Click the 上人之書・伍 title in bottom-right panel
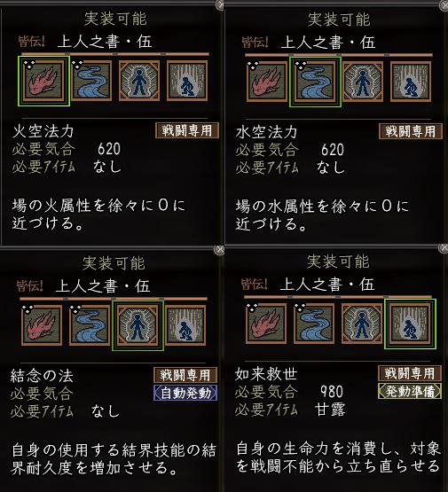The height and width of the screenshot is (492, 448). tap(326, 285)
